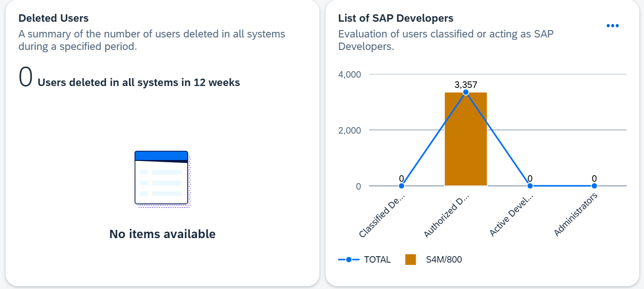
Task: Click the orange S4M/800 legend swatch
Action: (x=411, y=260)
